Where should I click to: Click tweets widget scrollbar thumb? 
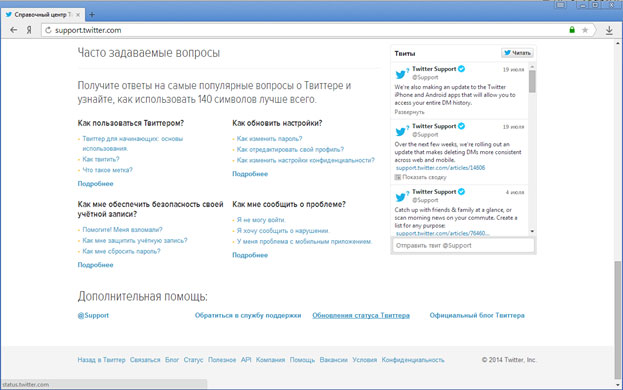pos(532,81)
